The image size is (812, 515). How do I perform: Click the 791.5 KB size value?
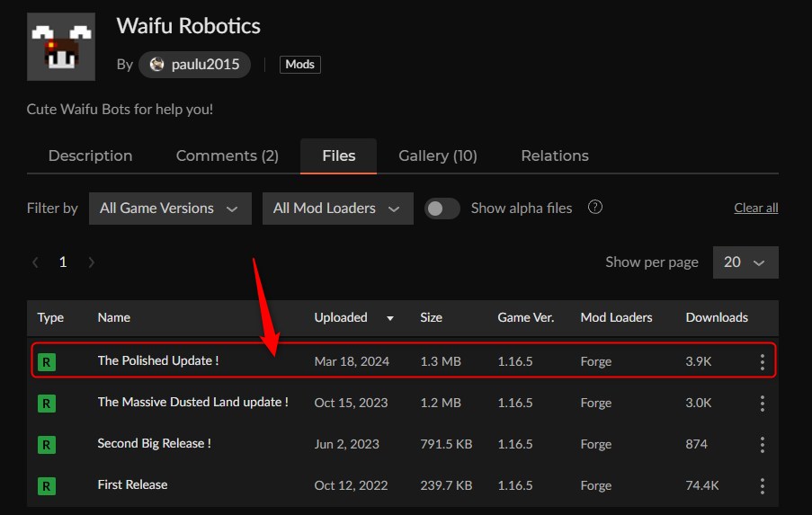pos(446,445)
